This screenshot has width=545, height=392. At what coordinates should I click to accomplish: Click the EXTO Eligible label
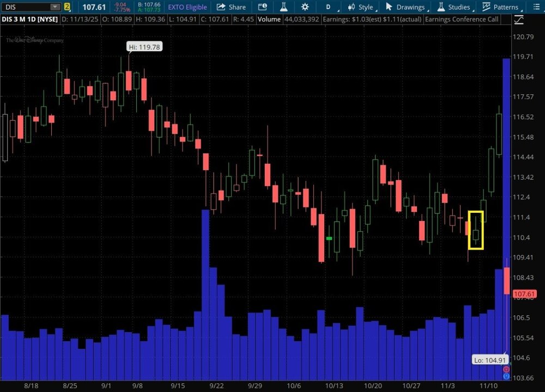pyautogui.click(x=188, y=7)
